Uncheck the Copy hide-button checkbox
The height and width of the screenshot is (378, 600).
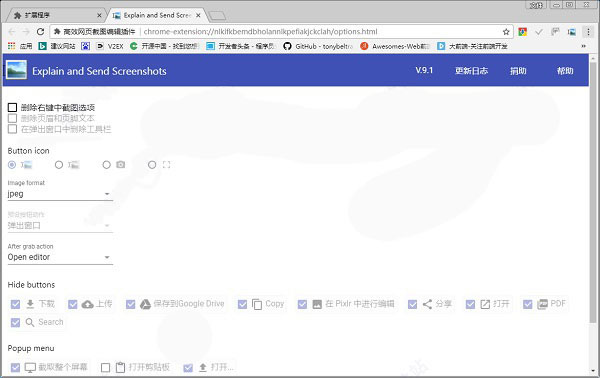242,304
